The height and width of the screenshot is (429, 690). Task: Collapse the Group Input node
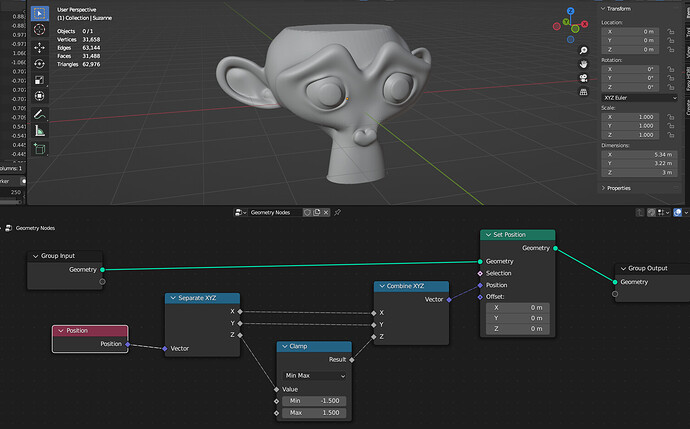pos(36,256)
